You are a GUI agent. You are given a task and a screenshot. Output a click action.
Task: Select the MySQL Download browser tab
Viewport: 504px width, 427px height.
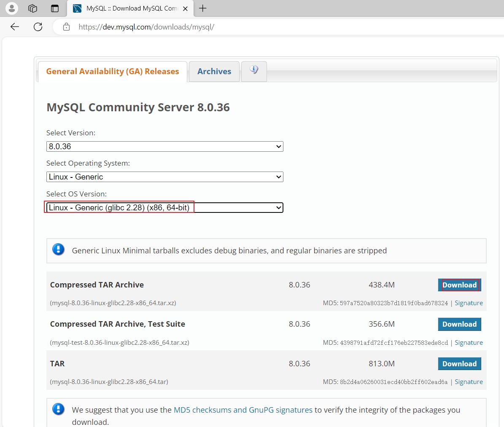130,9
